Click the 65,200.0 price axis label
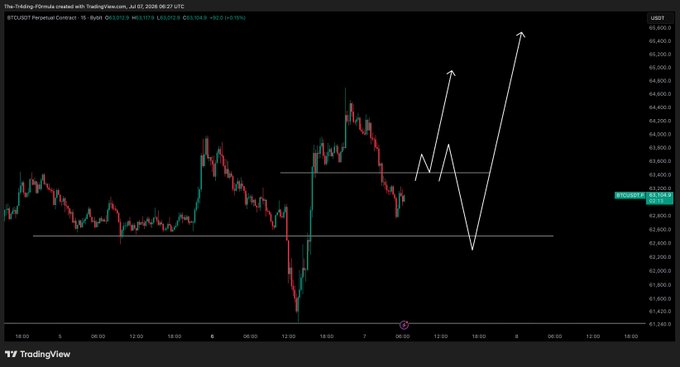Screen dimensions: 680x367 (660, 55)
